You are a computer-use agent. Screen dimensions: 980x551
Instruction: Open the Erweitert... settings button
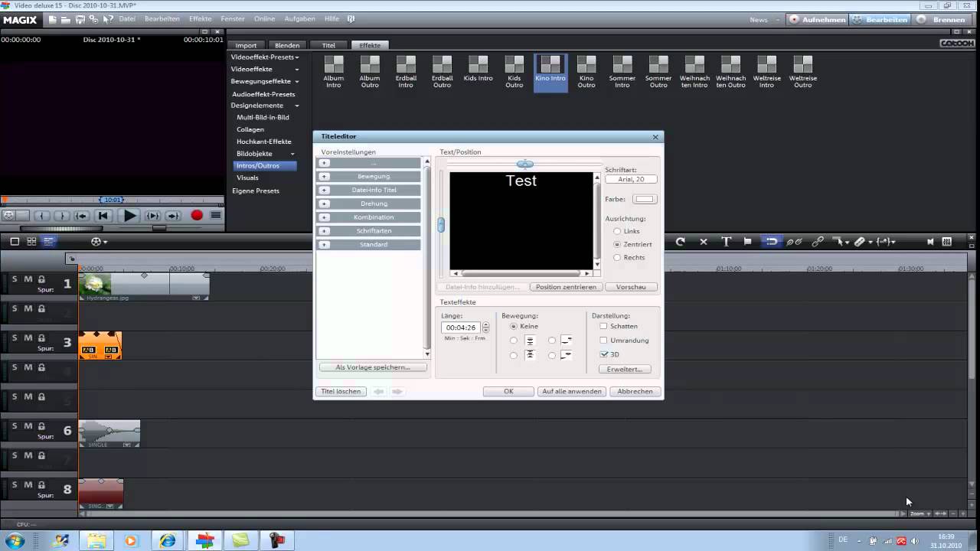click(625, 369)
